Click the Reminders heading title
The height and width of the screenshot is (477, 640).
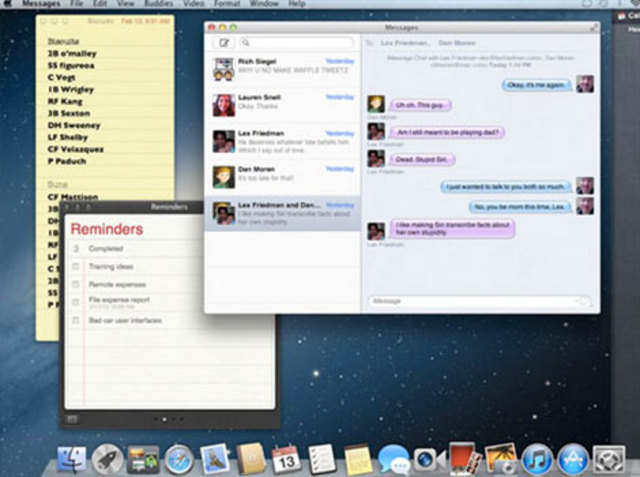click(107, 229)
